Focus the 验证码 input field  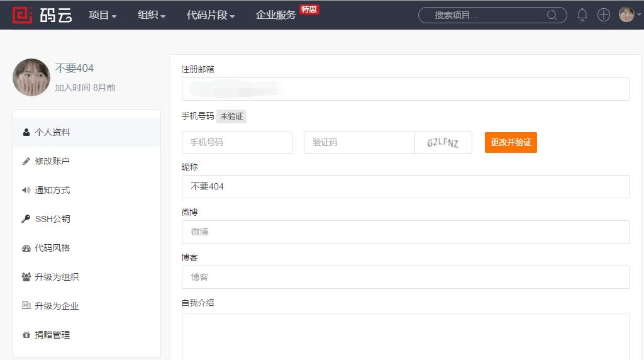(x=359, y=143)
